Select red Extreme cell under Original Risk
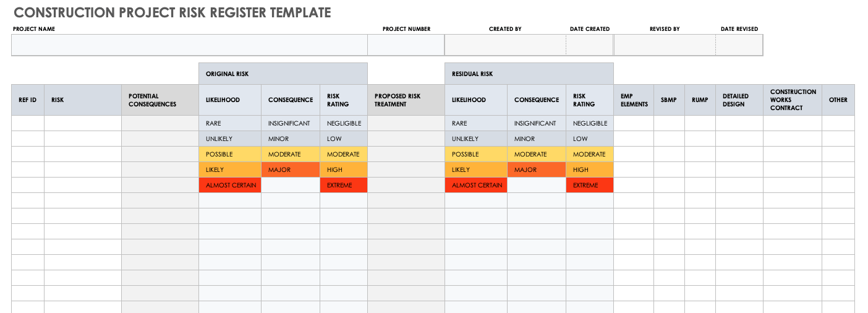The width and height of the screenshot is (868, 313). click(343, 185)
